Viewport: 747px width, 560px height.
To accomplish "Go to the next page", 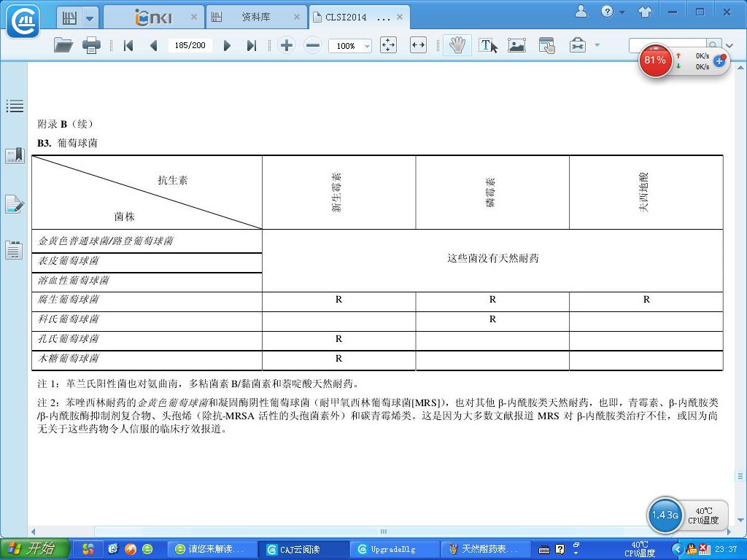I will pos(227,45).
